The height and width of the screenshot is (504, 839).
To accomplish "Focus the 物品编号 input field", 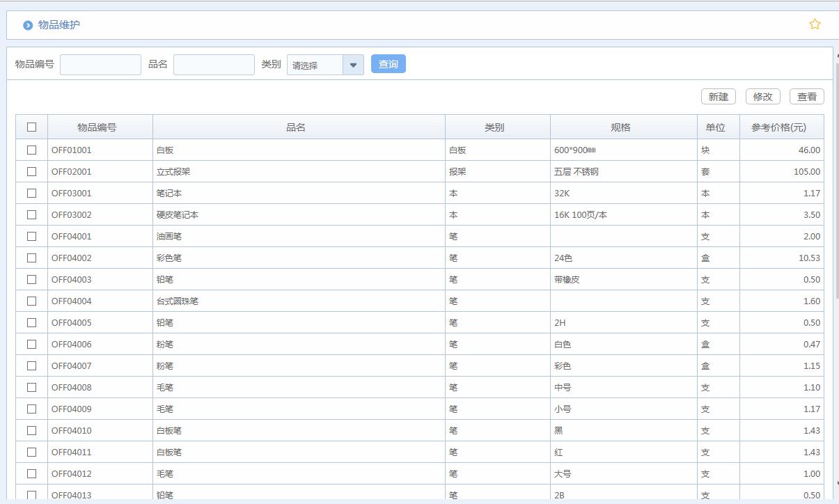I will pyautogui.click(x=100, y=65).
